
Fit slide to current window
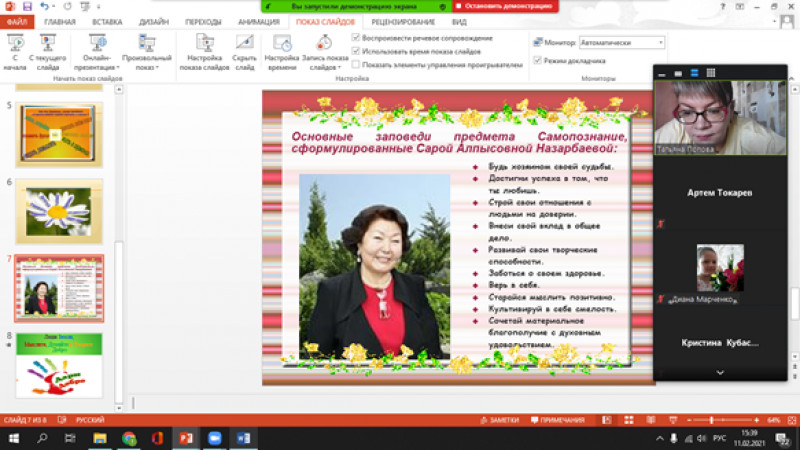point(792,420)
